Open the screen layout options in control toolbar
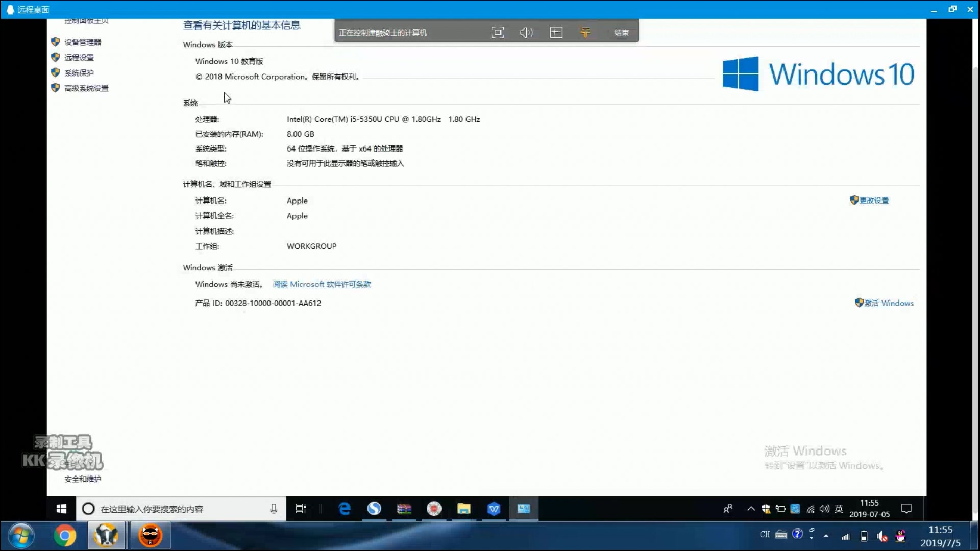The height and width of the screenshot is (551, 980). pos(556,32)
